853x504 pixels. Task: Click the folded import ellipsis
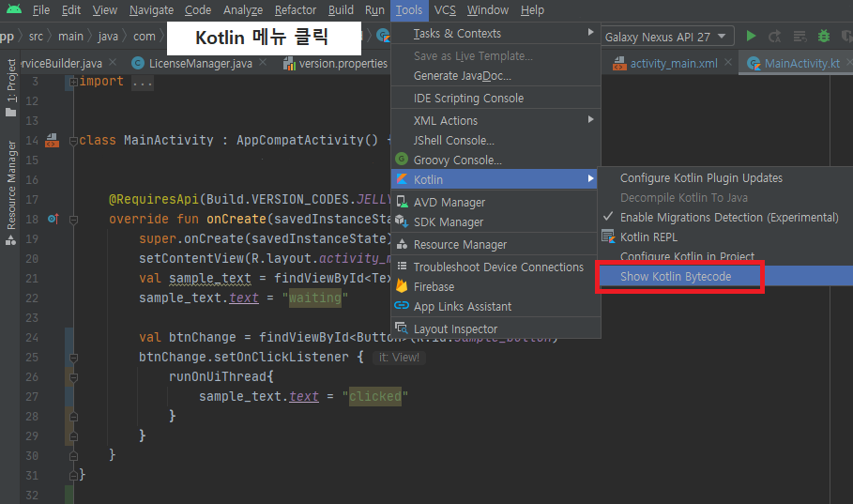coord(143,82)
